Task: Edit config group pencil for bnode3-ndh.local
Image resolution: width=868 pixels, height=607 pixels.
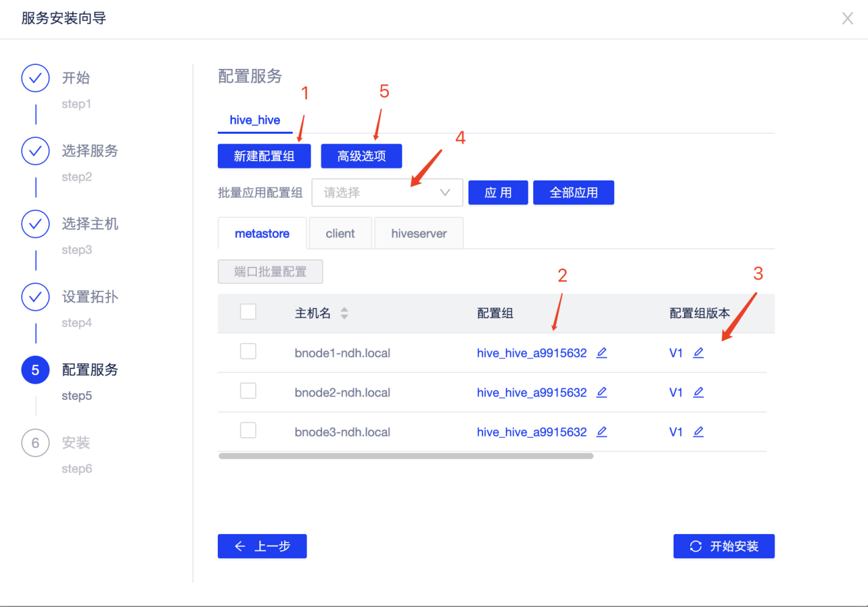Action: pos(601,432)
